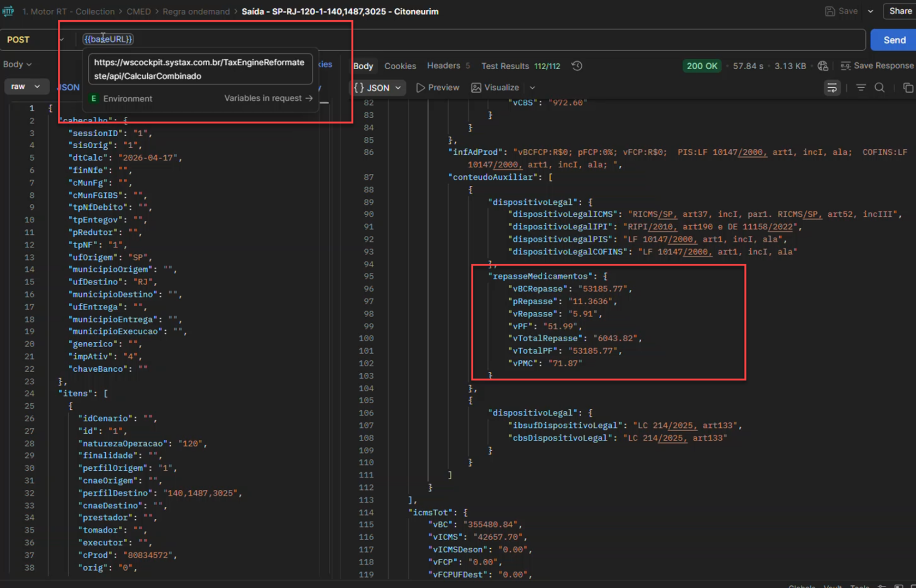Image resolution: width=916 pixels, height=588 pixels.
Task: Click the HTTP request icon in the breadcrumb
Action: coord(8,11)
